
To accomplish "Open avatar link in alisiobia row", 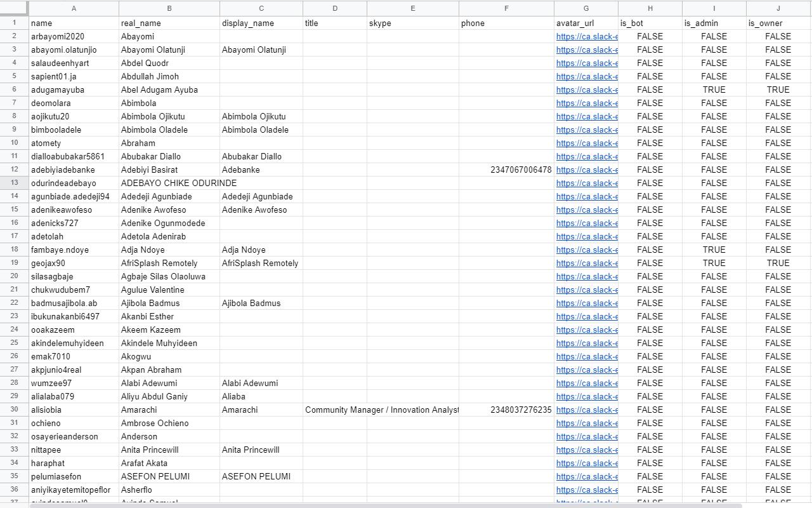I will pyautogui.click(x=587, y=410).
